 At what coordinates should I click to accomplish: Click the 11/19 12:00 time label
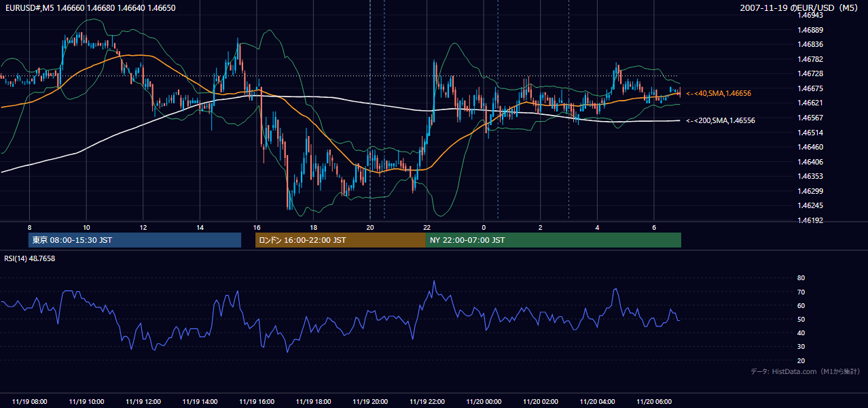click(143, 402)
